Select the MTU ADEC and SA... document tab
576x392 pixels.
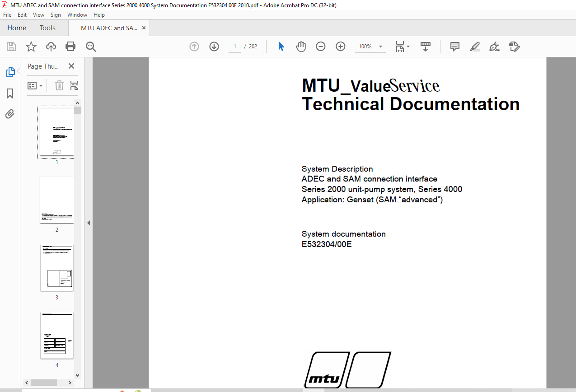pos(109,28)
